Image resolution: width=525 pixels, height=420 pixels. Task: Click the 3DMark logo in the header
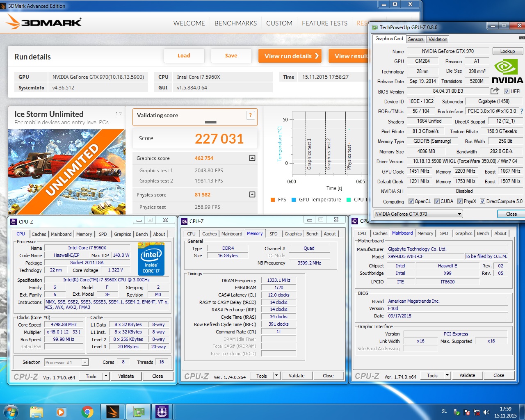pyautogui.click(x=44, y=22)
